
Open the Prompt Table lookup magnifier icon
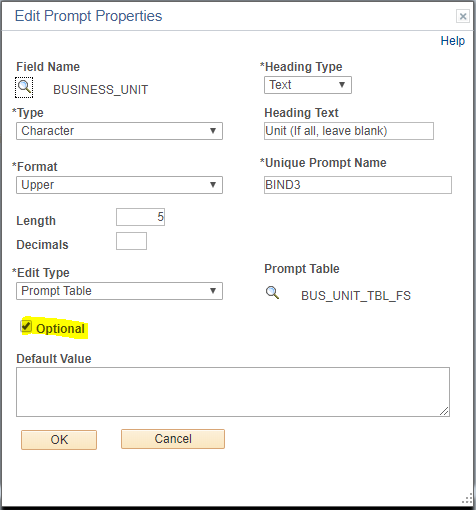tap(272, 293)
